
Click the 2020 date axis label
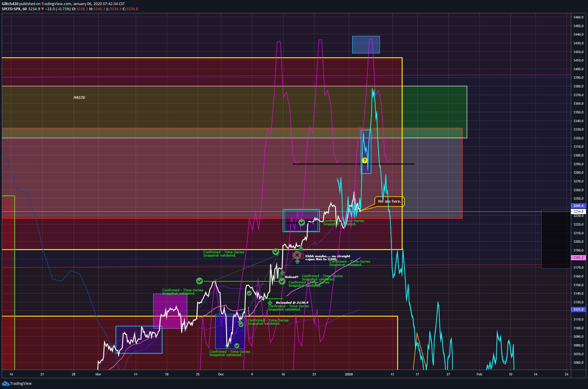349,374
